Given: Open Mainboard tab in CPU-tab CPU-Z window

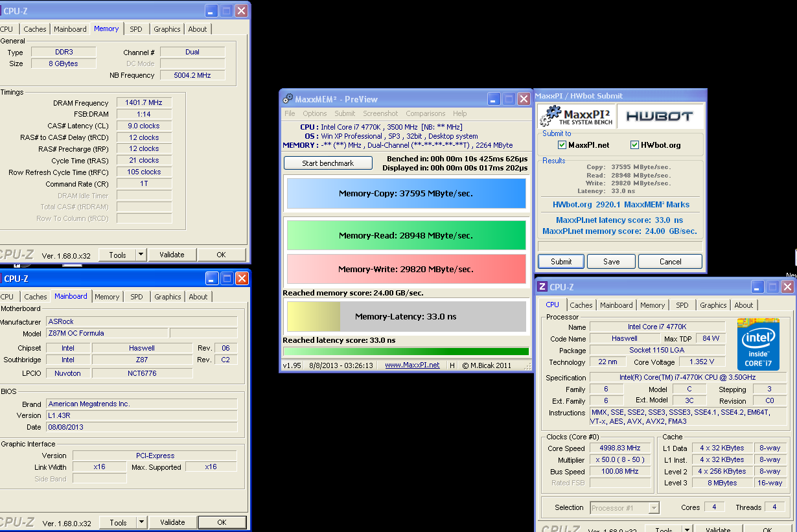Looking at the screenshot, I should pyautogui.click(x=616, y=305).
